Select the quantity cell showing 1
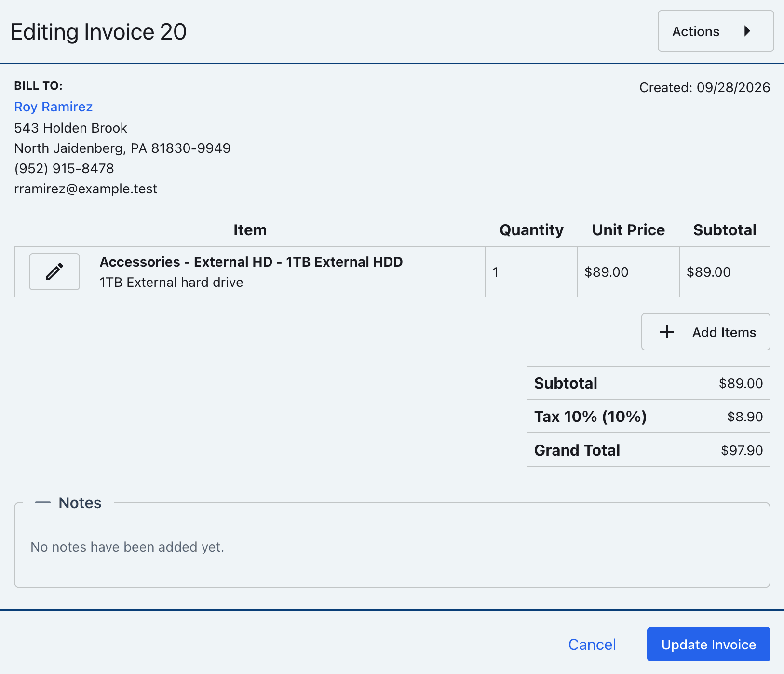 pyautogui.click(x=531, y=272)
